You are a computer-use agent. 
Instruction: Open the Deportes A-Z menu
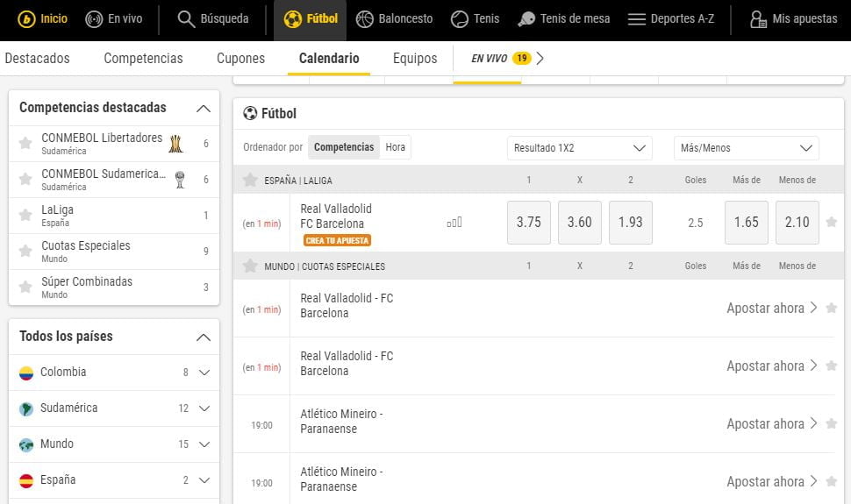click(671, 19)
